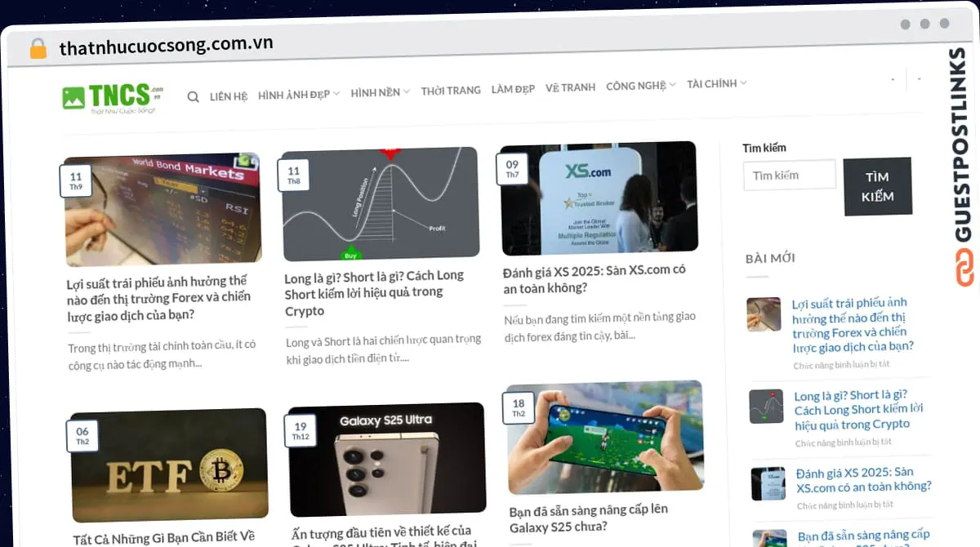This screenshot has height=547, width=980.
Task: Open LIÊN HỆ menu item
Action: (x=229, y=96)
